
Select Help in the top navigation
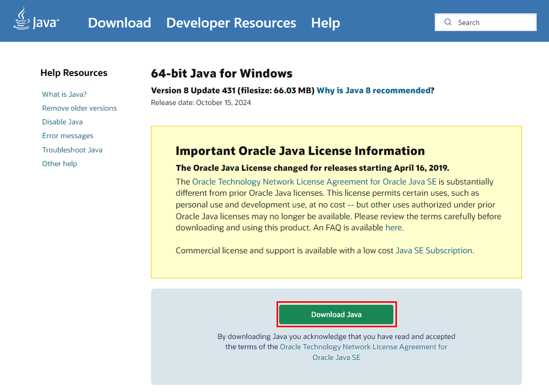point(325,23)
